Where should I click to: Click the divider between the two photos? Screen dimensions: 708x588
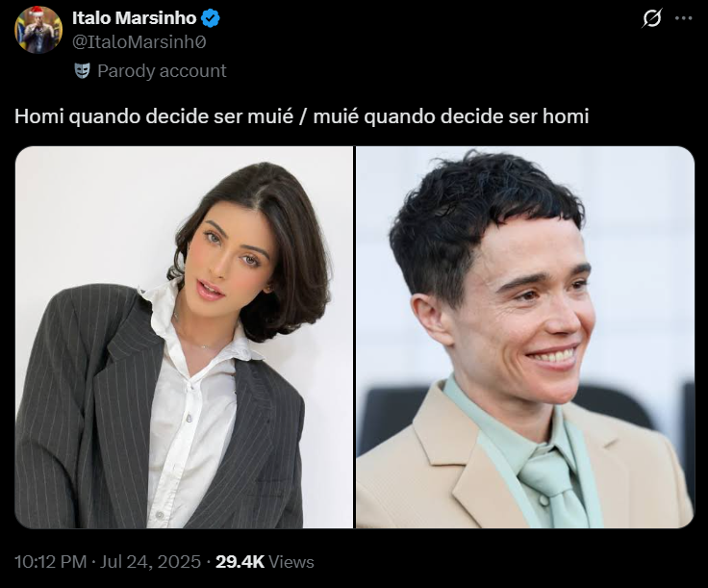tap(354, 337)
